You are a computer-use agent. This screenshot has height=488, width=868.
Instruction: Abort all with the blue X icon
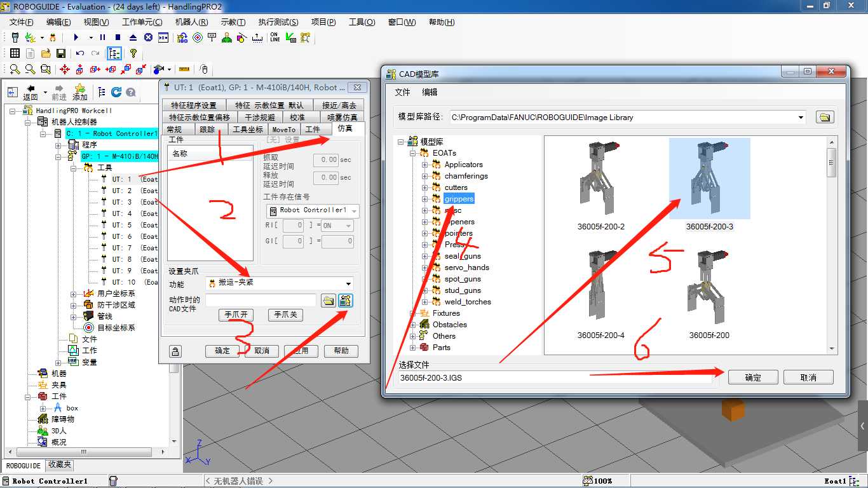148,37
